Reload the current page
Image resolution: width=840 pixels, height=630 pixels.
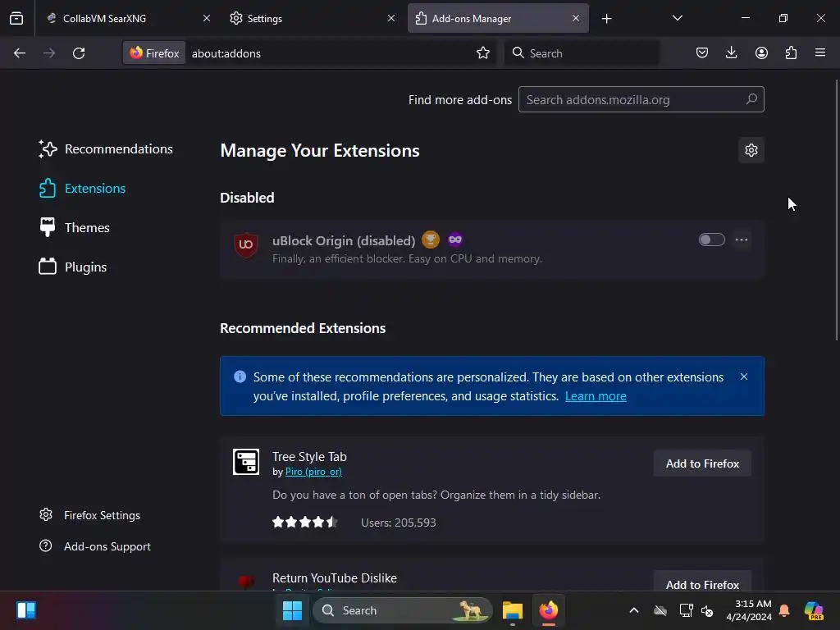(x=79, y=53)
